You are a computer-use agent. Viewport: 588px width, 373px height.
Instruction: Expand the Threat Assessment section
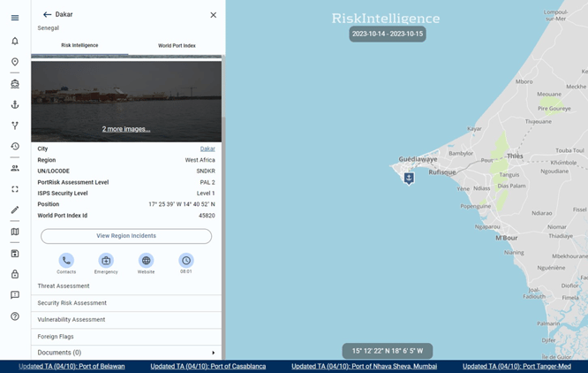pyautogui.click(x=126, y=286)
